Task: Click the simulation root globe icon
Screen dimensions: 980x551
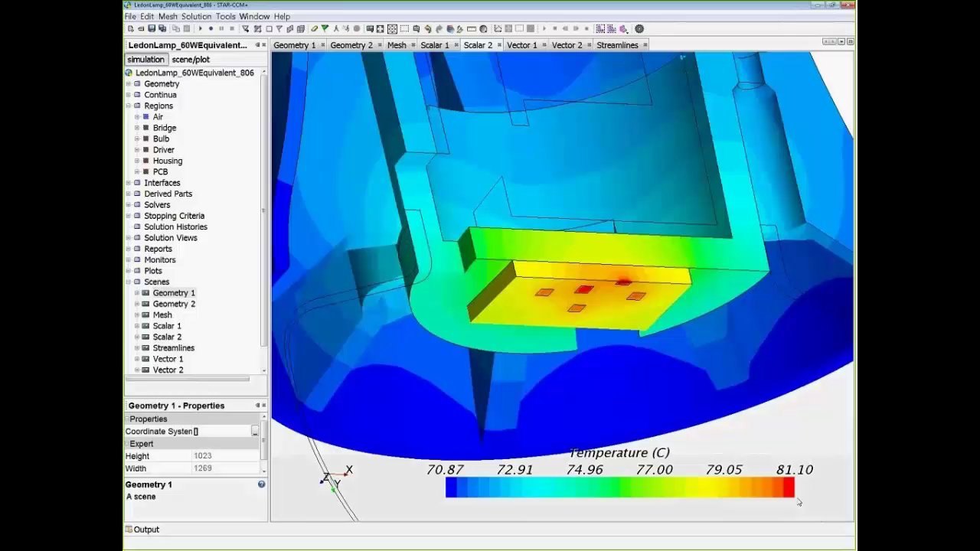Action: point(129,73)
